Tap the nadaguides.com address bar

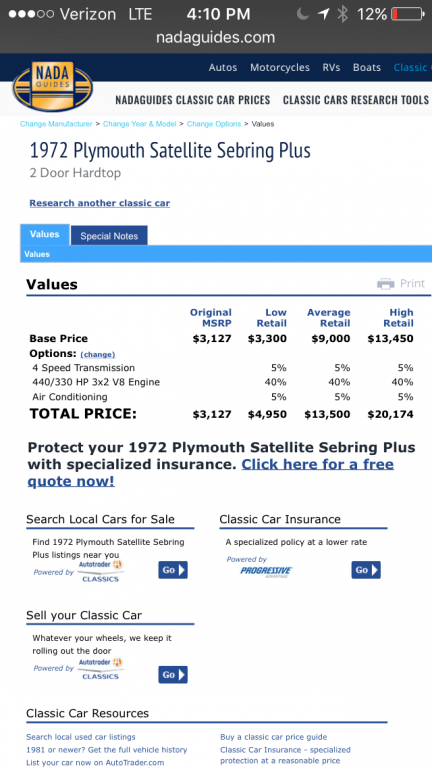216,37
